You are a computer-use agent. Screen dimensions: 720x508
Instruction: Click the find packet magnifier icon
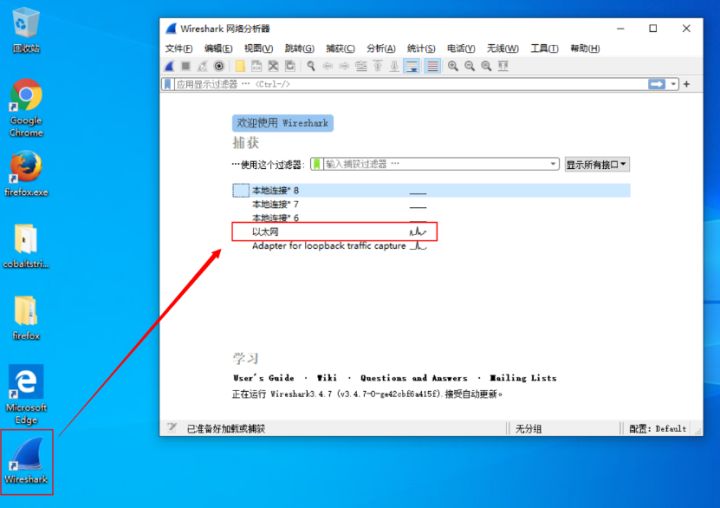click(311, 66)
